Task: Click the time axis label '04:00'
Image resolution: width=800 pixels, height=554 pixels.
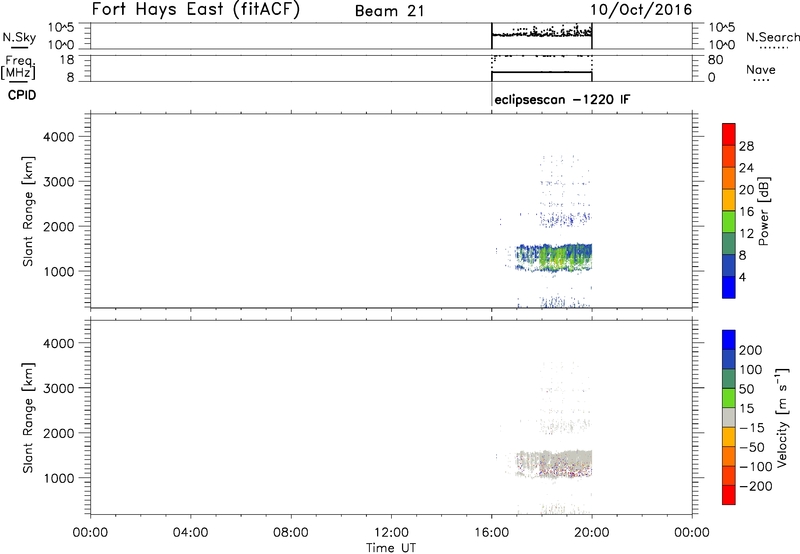Action: click(x=190, y=533)
